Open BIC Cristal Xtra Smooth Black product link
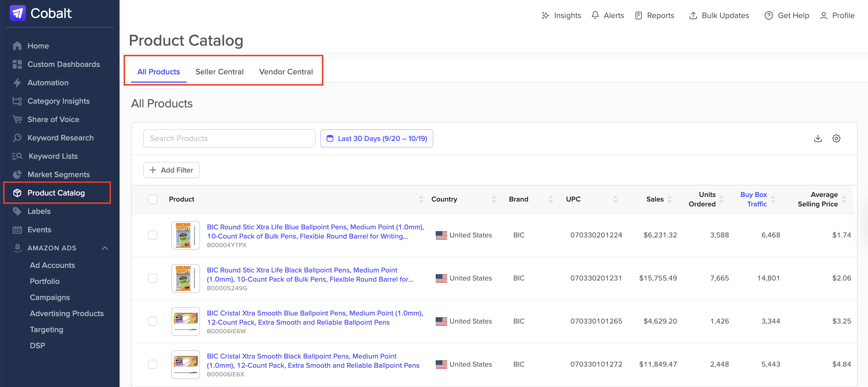Image resolution: width=868 pixels, height=387 pixels. pyautogui.click(x=313, y=361)
